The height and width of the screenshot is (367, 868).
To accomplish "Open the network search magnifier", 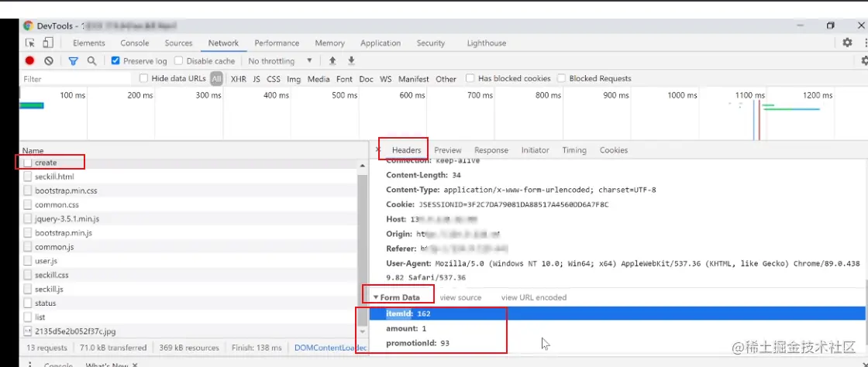I will [x=92, y=61].
